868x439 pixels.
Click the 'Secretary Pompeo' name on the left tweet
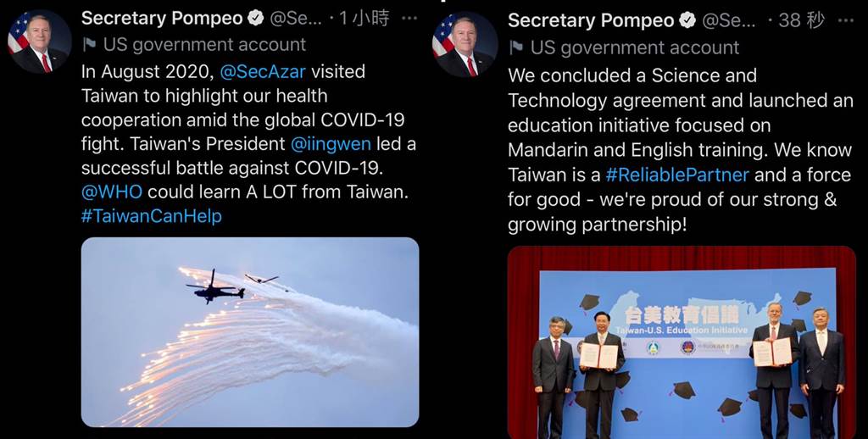162,19
